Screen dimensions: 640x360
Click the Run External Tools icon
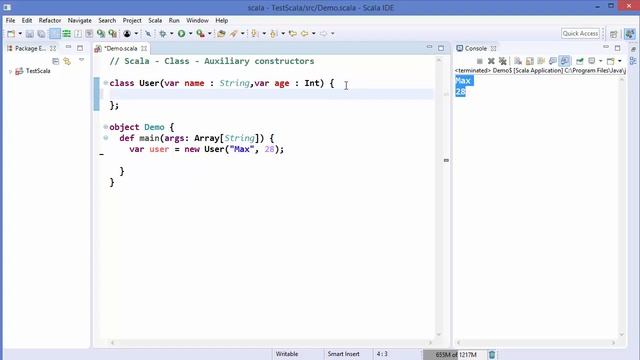point(200,34)
